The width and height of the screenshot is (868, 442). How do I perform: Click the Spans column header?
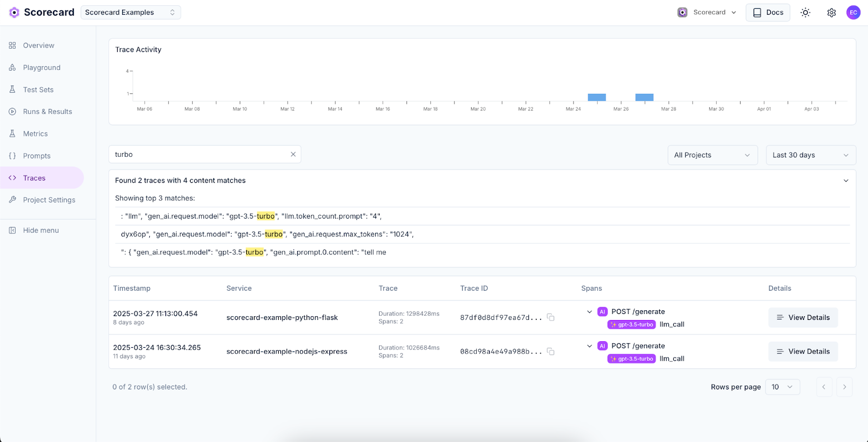pyautogui.click(x=592, y=289)
